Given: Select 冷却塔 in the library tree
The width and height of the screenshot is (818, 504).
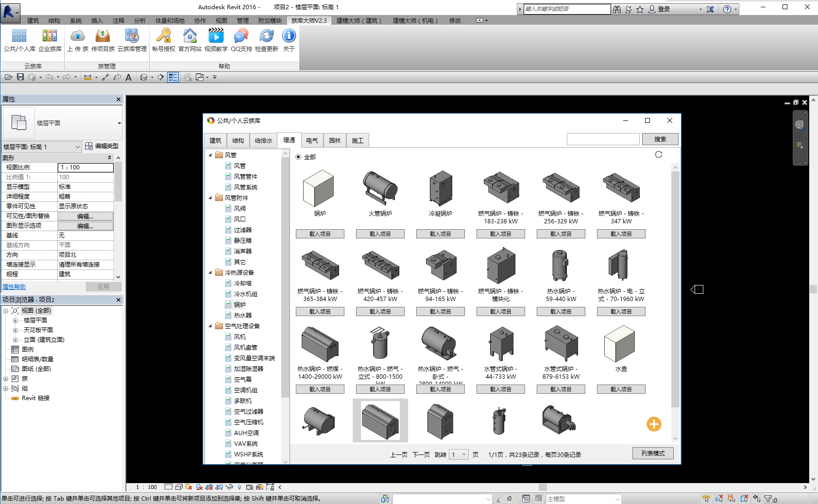Looking at the screenshot, I should point(242,283).
